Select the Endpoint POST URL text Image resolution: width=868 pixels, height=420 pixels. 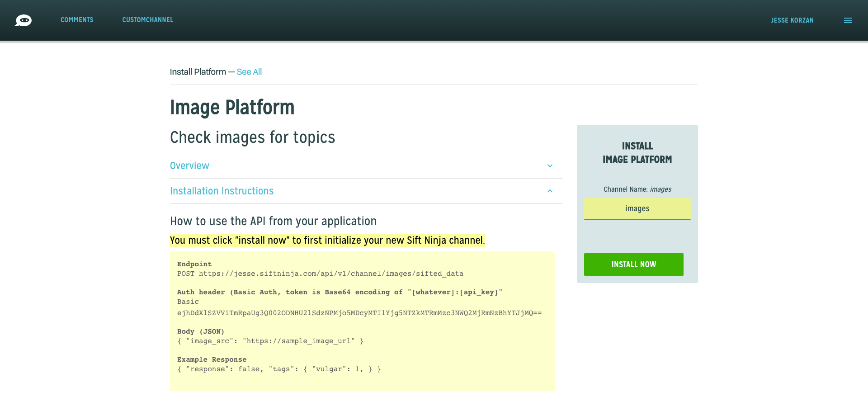tap(320, 274)
